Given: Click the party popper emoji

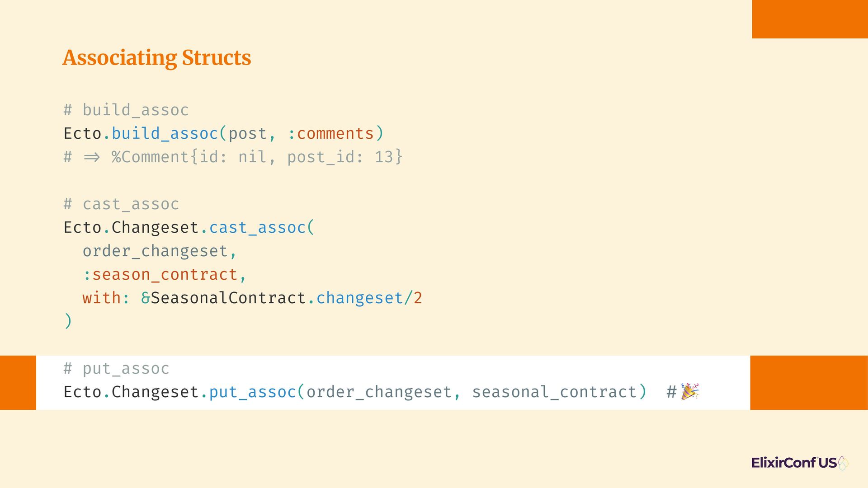Looking at the screenshot, I should point(690,392).
